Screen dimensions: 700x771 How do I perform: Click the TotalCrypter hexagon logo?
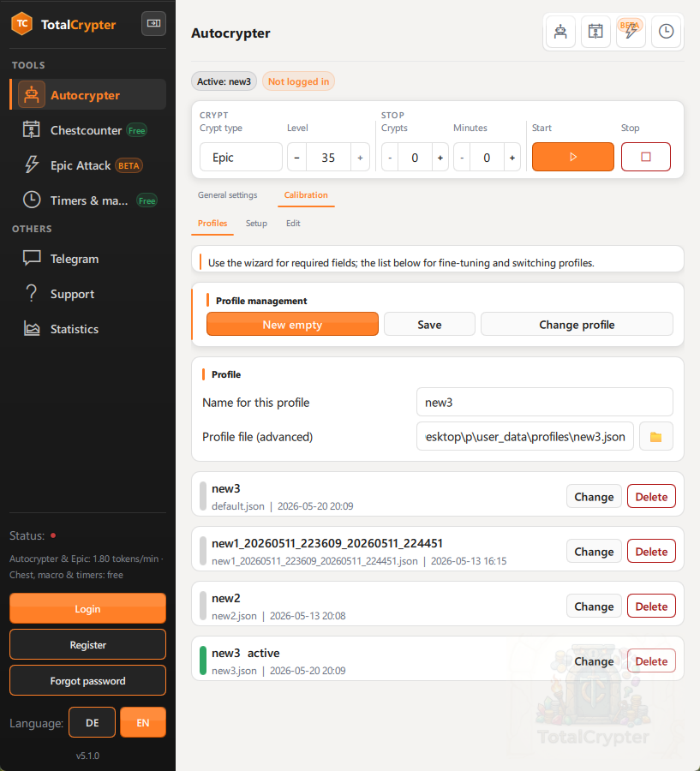pyautogui.click(x=22, y=24)
